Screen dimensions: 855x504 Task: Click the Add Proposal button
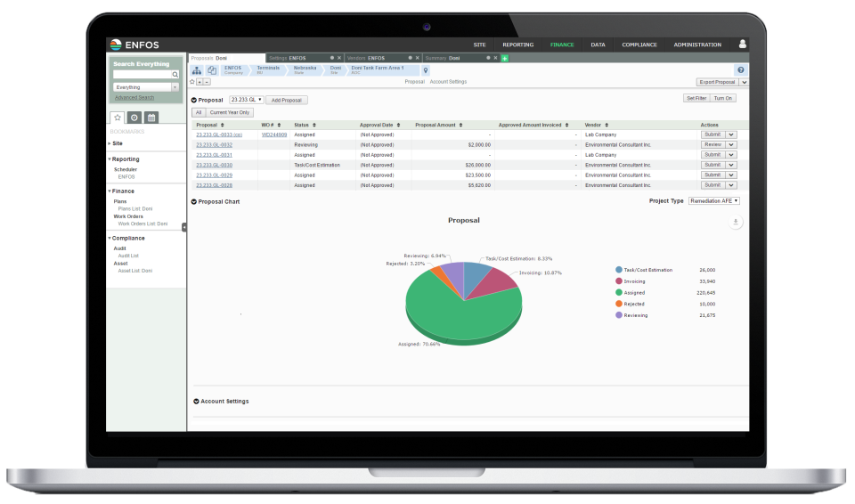[x=286, y=101]
